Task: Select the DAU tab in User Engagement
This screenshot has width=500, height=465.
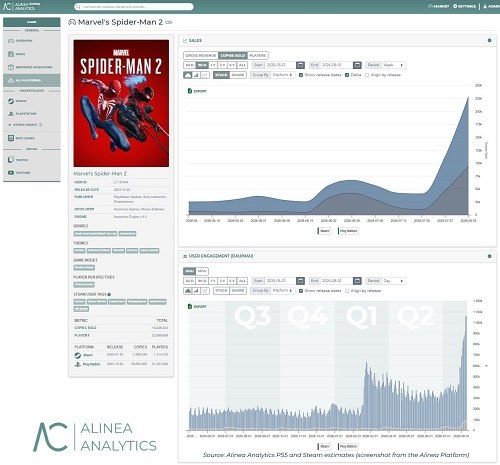Action: pyautogui.click(x=189, y=271)
